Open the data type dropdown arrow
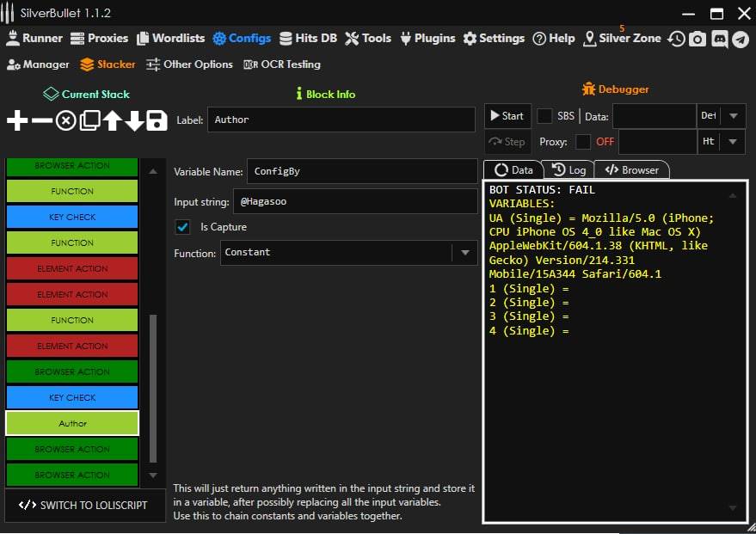The image size is (756, 534). (733, 116)
